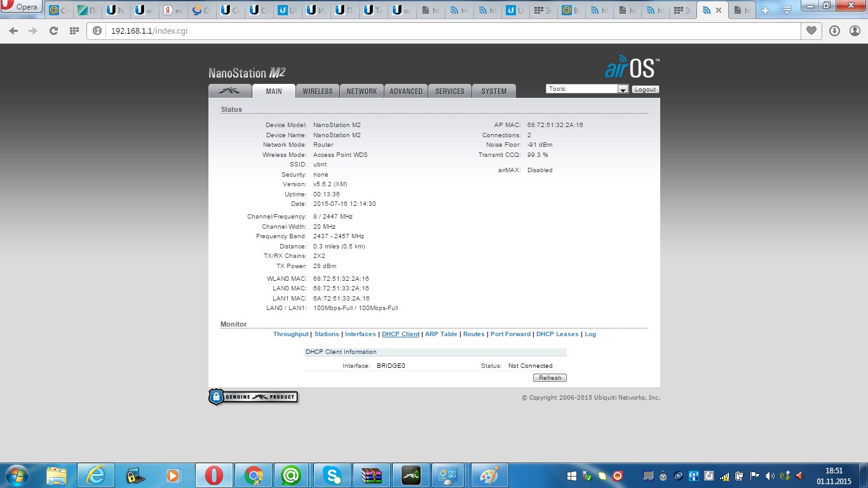Open Skype from the taskbar
Viewport: 868px width, 488px height.
click(x=332, y=475)
